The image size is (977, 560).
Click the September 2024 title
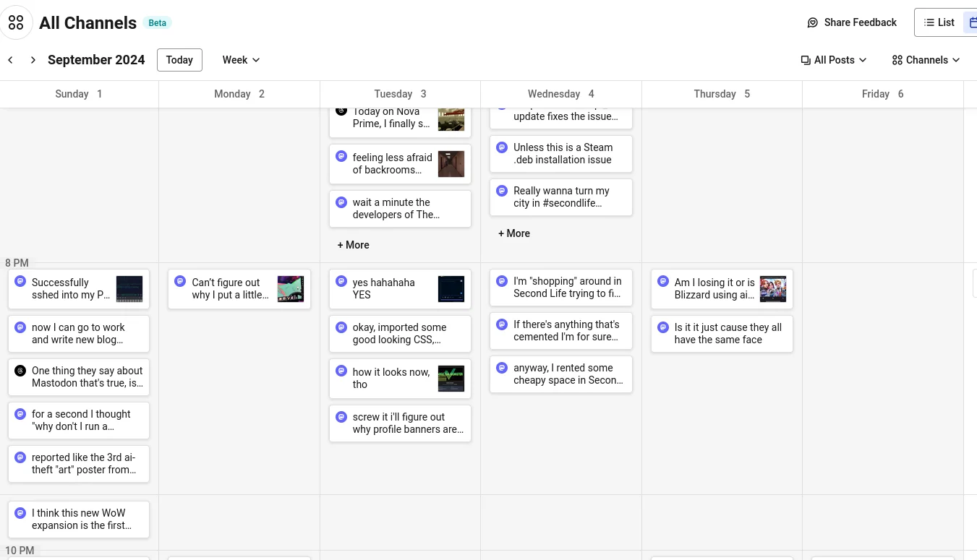(x=96, y=60)
